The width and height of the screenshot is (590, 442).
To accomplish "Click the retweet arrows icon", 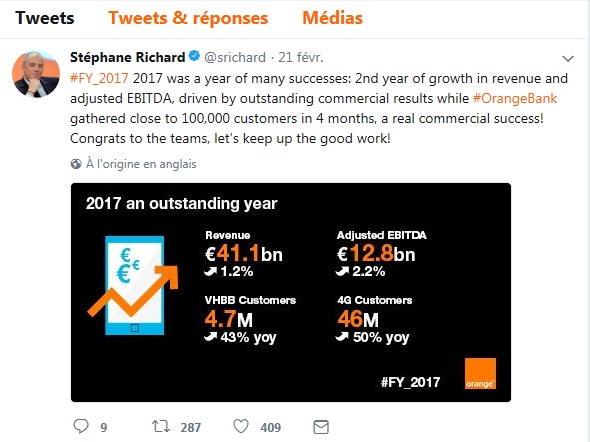I will click(x=161, y=427).
